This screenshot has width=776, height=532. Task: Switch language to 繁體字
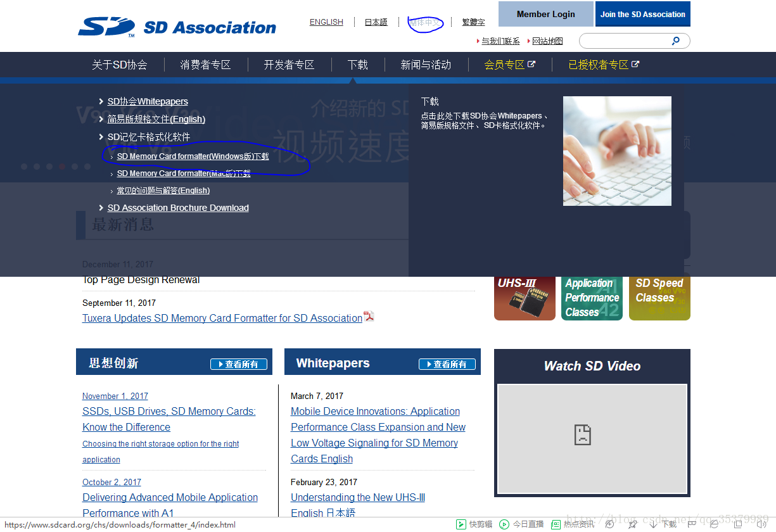[x=474, y=22]
